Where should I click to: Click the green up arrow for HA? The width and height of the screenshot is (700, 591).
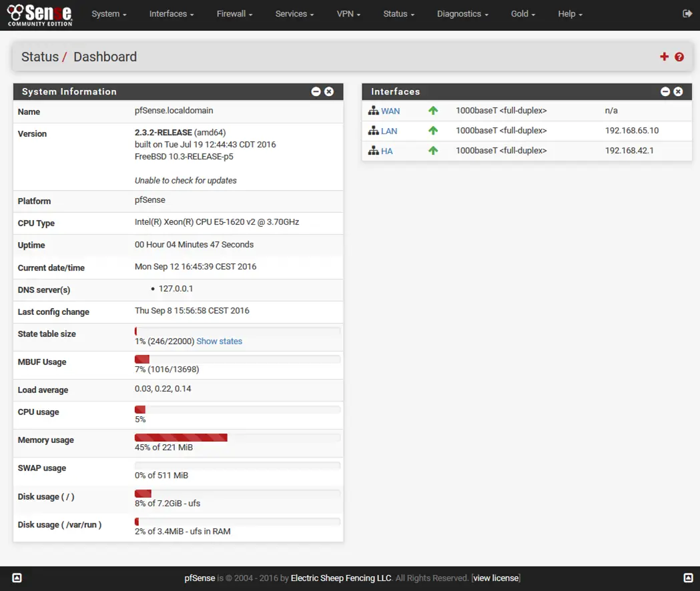pyautogui.click(x=433, y=151)
